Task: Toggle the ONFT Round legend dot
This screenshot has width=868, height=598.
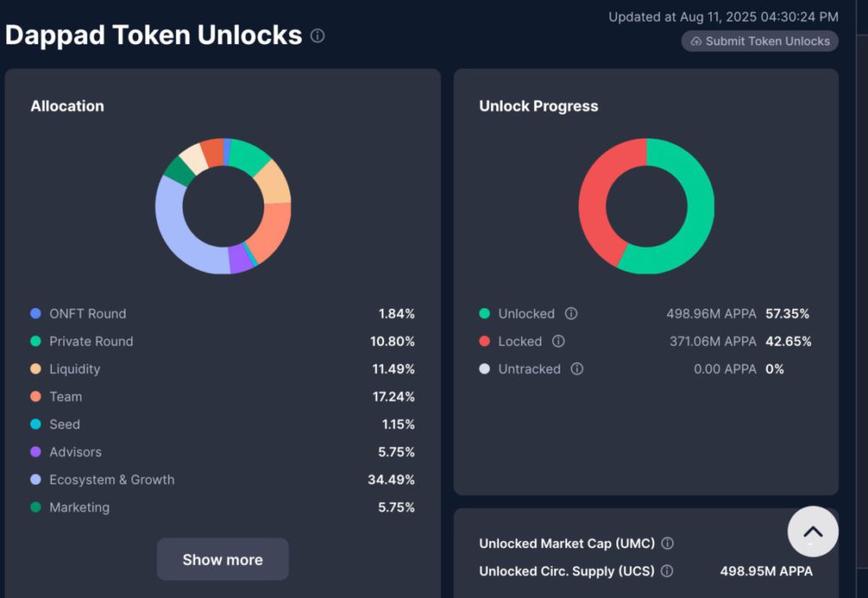Action: pos(36,314)
